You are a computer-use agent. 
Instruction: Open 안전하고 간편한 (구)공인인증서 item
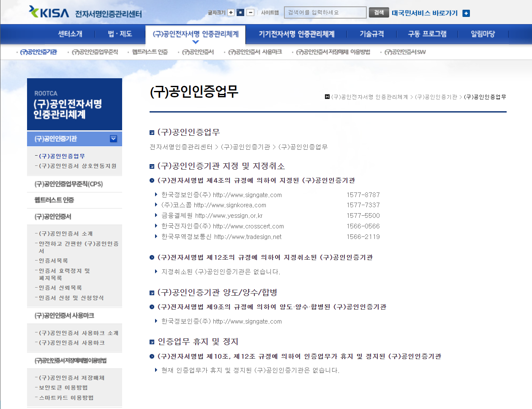(79, 247)
